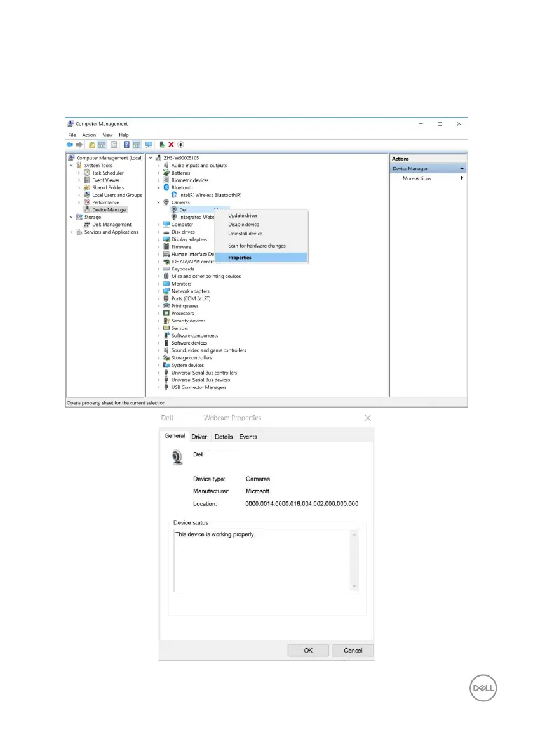Close the Webcam Properties dialog
This screenshot has width=533, height=756.
point(368,418)
